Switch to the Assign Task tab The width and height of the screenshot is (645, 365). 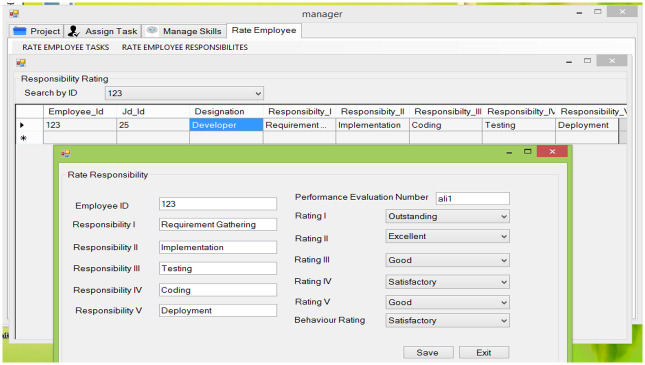pyautogui.click(x=103, y=31)
